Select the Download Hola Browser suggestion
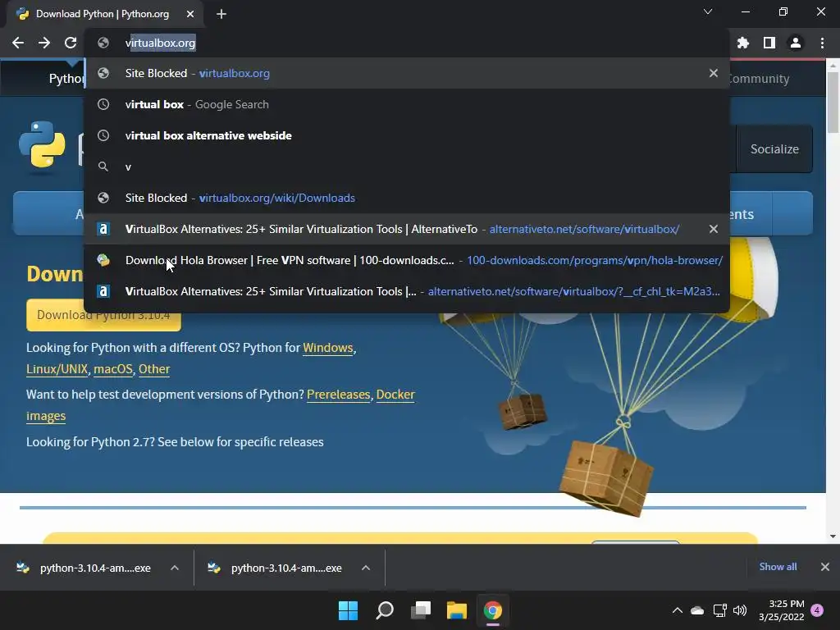The height and width of the screenshot is (630, 840). coord(407,260)
